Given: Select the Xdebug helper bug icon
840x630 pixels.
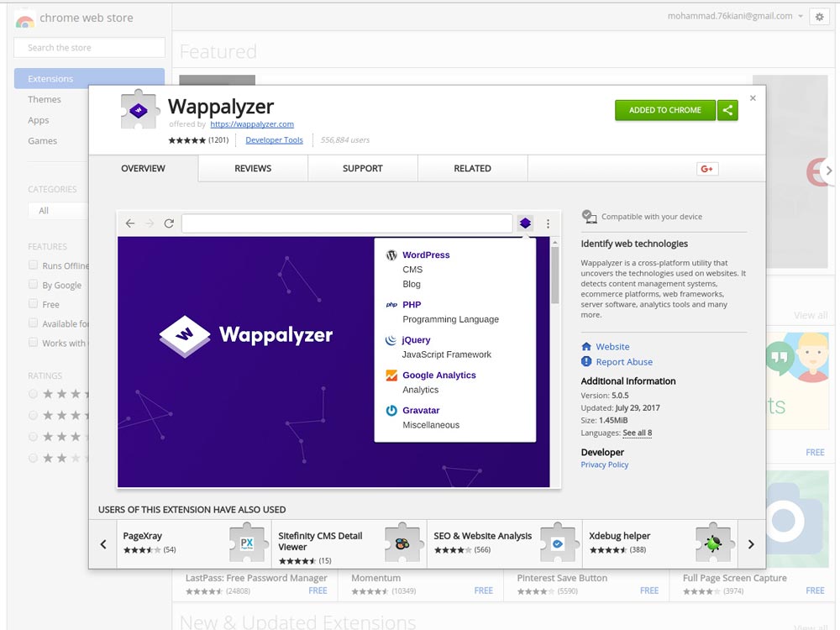Looking at the screenshot, I should (713, 543).
